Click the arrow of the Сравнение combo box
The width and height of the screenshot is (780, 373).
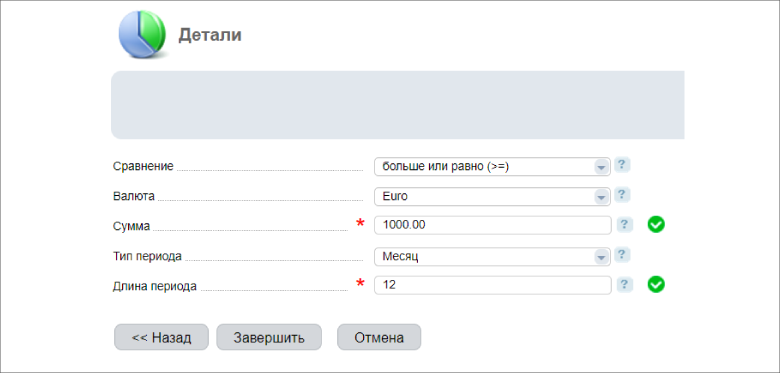[601, 167]
